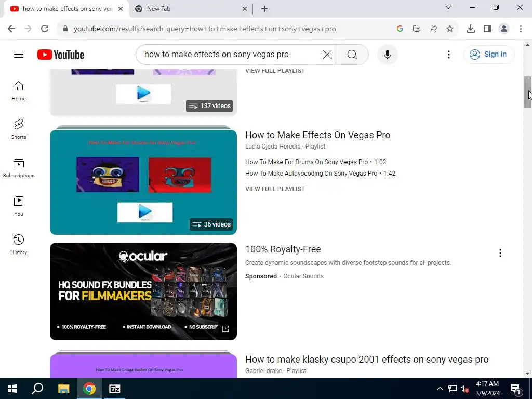Image resolution: width=532 pixels, height=399 pixels.
Task: View full playlist of 137 videos
Action: pyautogui.click(x=275, y=71)
